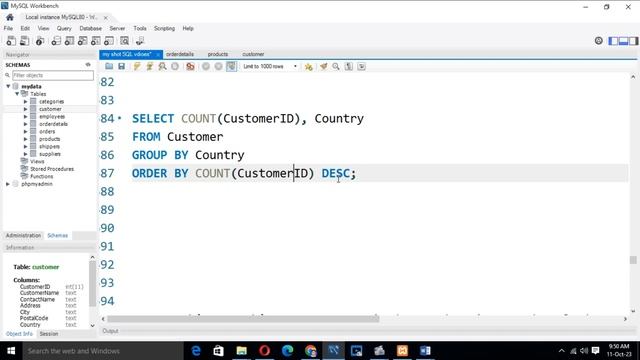Screen dimensions: 640x360
Task: Execute the statement under the cursor
Action: pos(150,66)
